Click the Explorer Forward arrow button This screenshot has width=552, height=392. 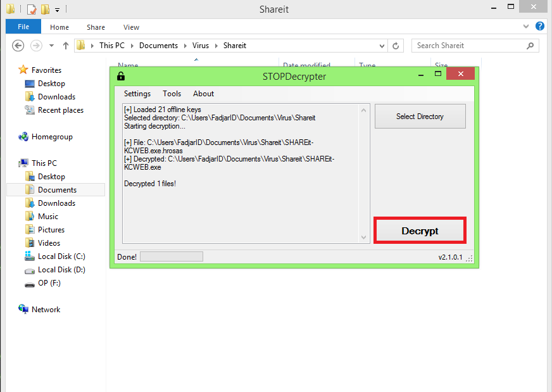click(36, 46)
